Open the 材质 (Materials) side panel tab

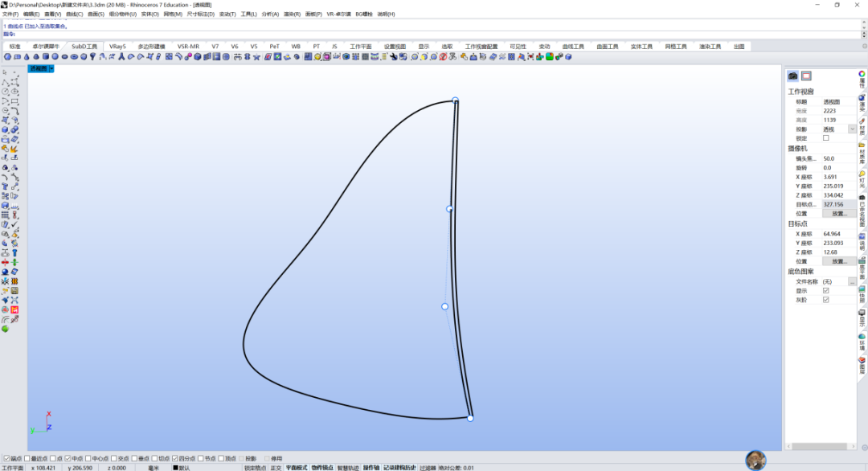click(862, 127)
